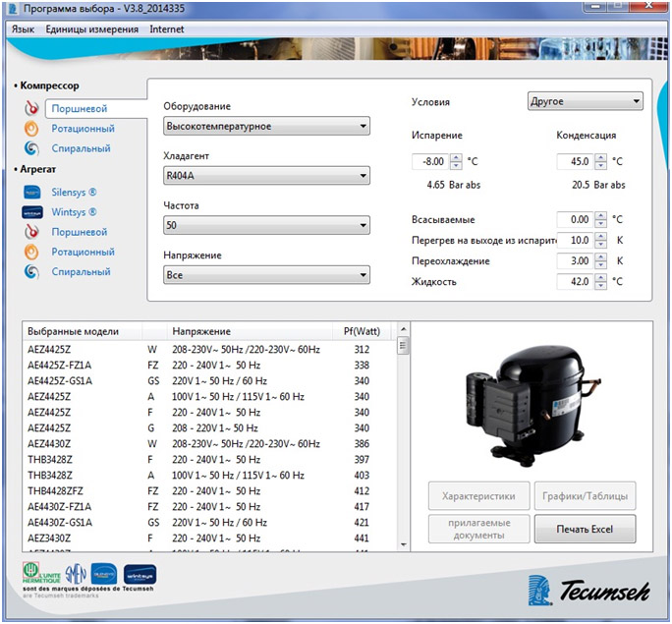Click the piston compressor icon under Компрессор
This screenshot has height=624, width=672.
31,108
